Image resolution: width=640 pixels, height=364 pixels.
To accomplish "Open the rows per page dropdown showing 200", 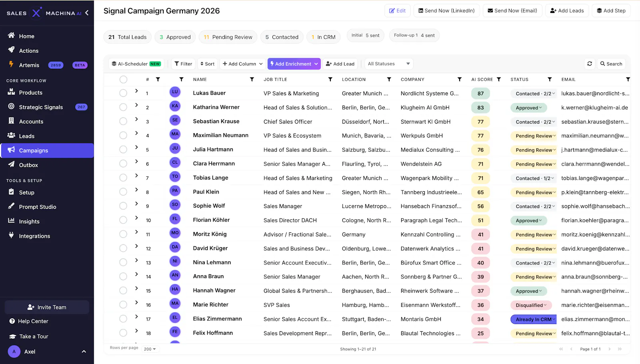I will pos(150,349).
